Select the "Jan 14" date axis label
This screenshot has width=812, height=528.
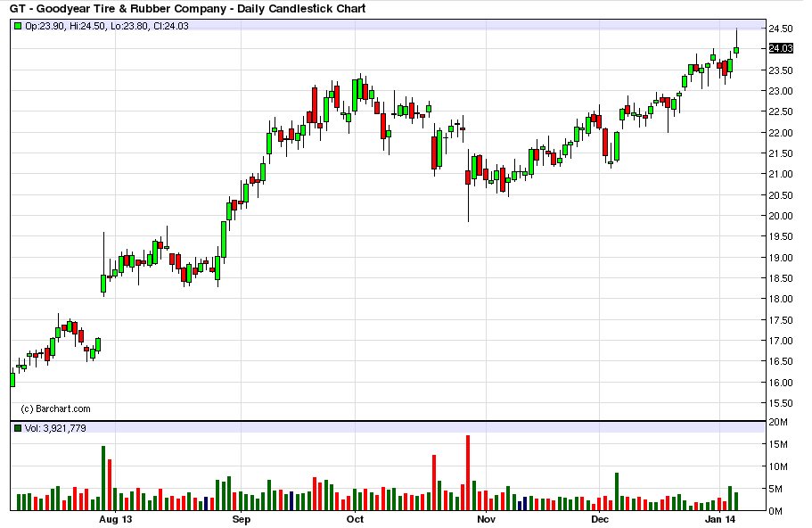[x=720, y=519]
